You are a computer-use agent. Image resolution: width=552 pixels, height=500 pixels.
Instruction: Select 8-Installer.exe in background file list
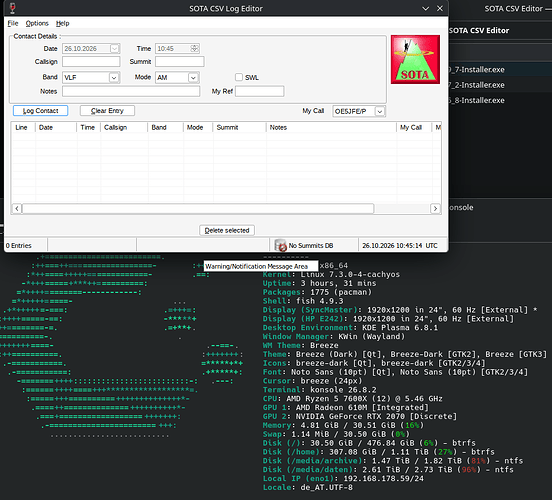coord(477,100)
